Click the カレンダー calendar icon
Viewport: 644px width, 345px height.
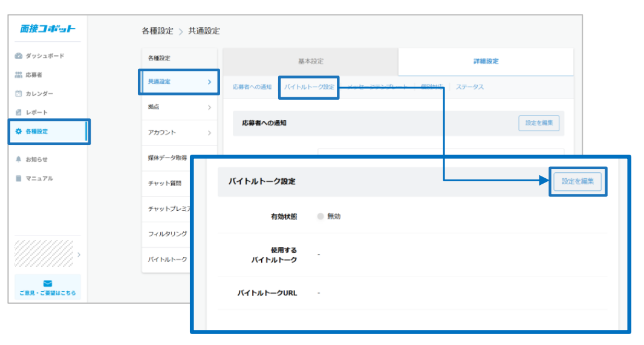tap(19, 94)
